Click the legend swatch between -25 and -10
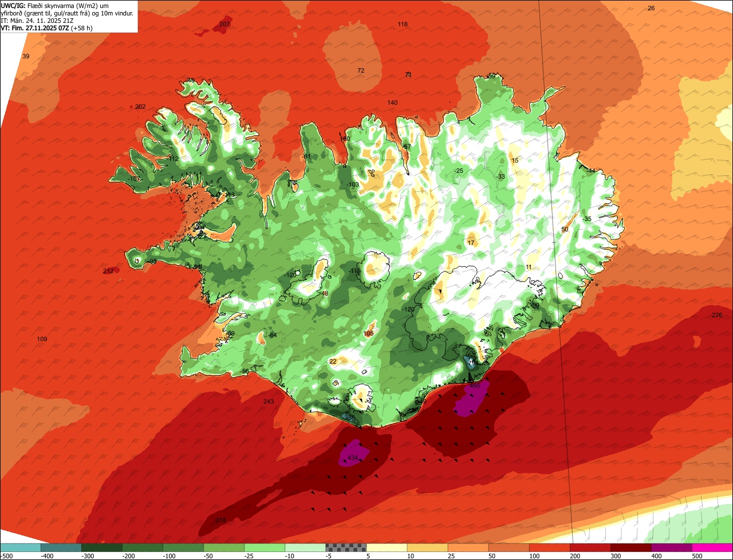Viewport: 733px width, 560px height. click(265, 547)
